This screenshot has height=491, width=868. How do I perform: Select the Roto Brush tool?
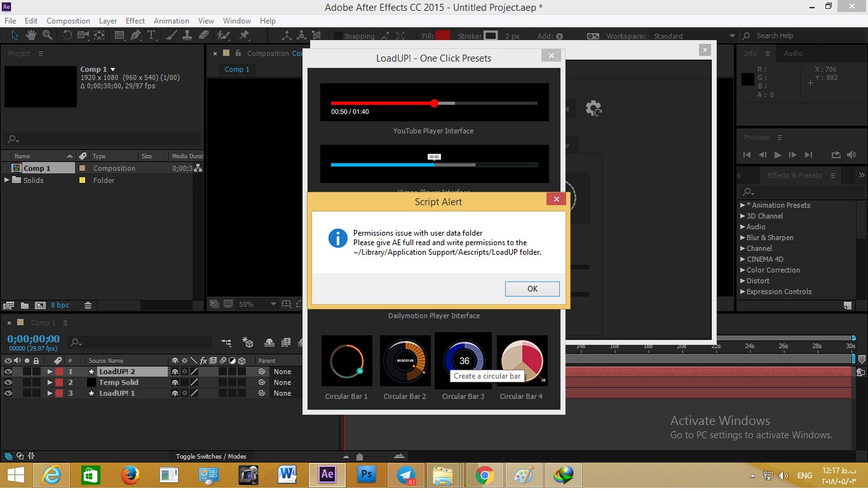[x=224, y=36]
